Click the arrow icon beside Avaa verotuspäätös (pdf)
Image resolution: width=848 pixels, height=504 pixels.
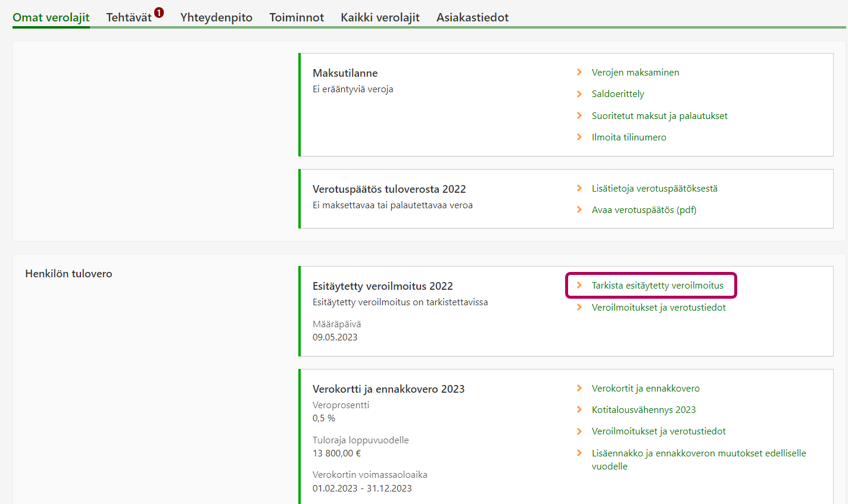click(579, 210)
